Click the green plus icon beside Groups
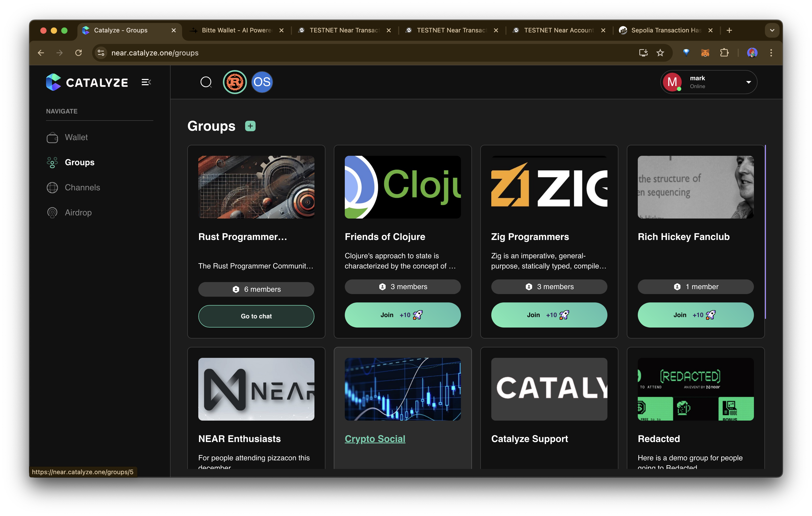Image resolution: width=812 pixels, height=516 pixels. click(x=250, y=126)
